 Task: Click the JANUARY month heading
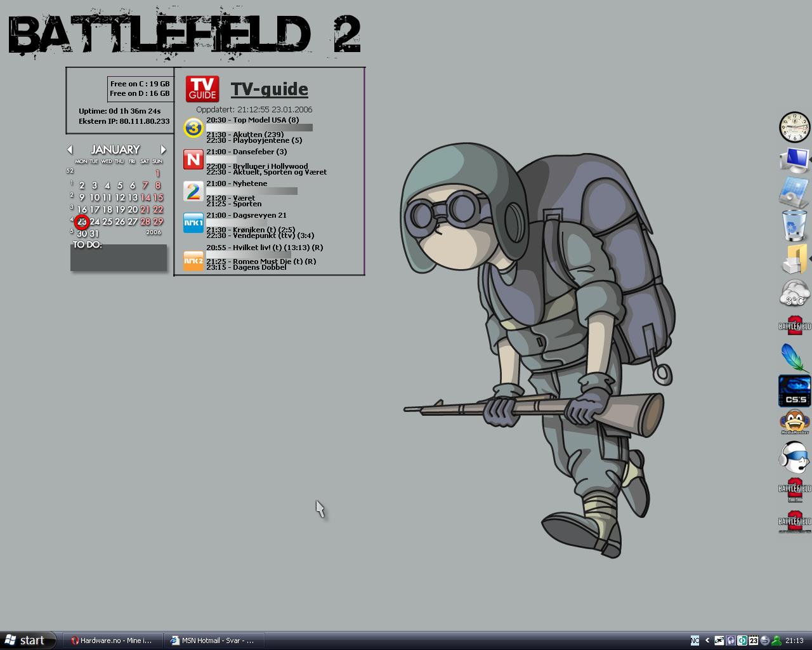(x=115, y=150)
